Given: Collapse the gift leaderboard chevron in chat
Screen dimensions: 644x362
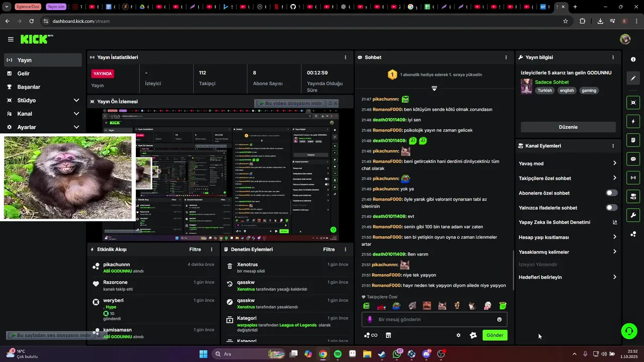Looking at the screenshot, I should pyautogui.click(x=434, y=88).
